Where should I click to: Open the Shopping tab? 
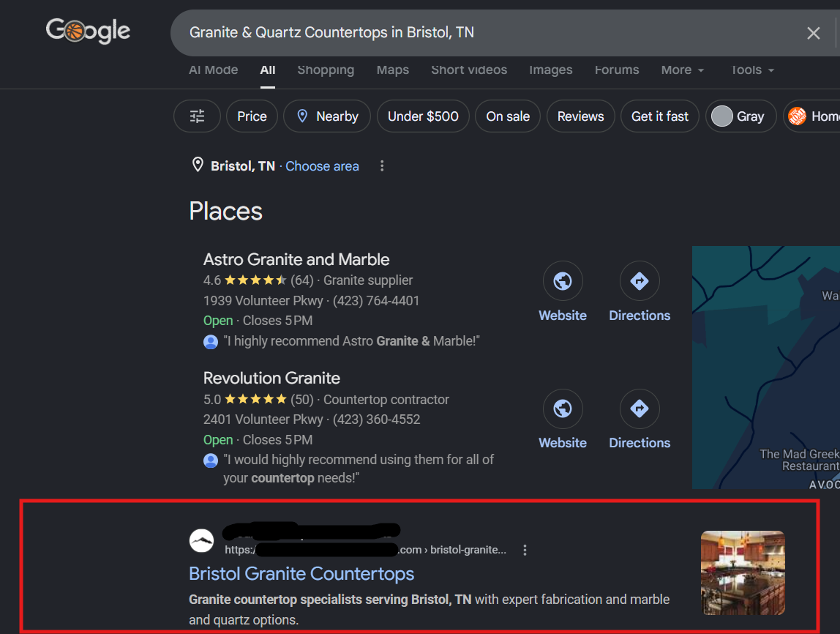326,70
